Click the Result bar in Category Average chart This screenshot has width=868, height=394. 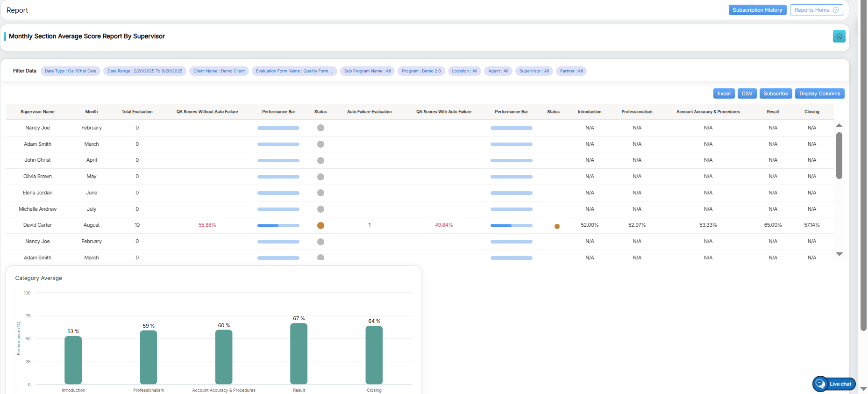(299, 354)
